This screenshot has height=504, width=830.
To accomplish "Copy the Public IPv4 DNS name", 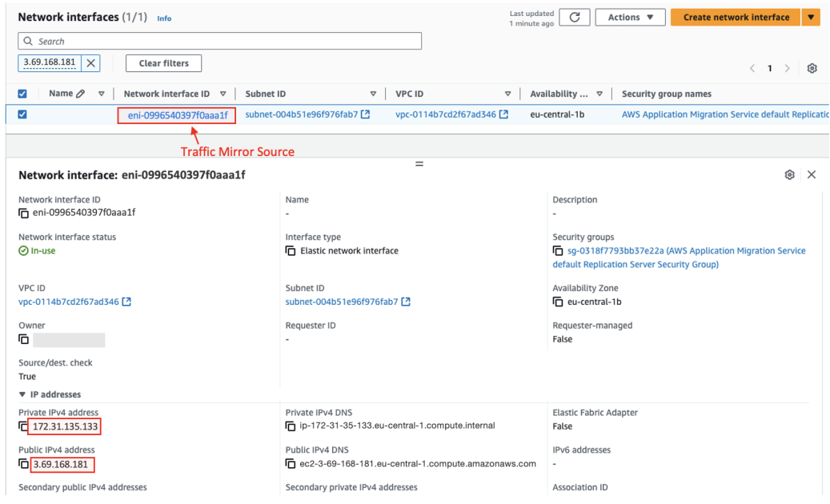I will click(290, 464).
